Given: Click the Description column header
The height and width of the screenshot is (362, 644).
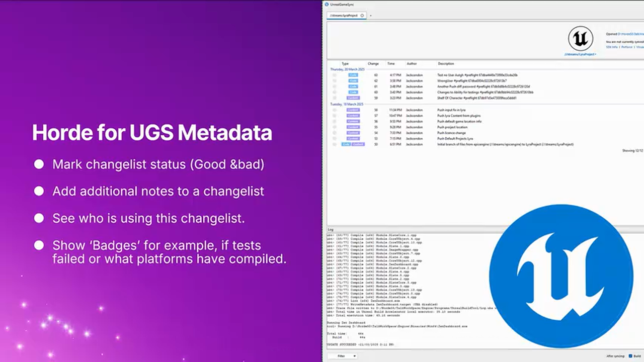Looking at the screenshot, I should (x=446, y=64).
